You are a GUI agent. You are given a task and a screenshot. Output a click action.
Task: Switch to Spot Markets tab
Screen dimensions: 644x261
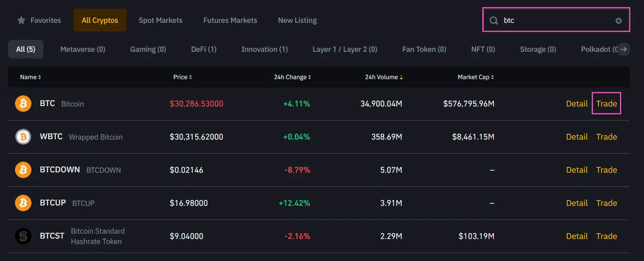160,20
